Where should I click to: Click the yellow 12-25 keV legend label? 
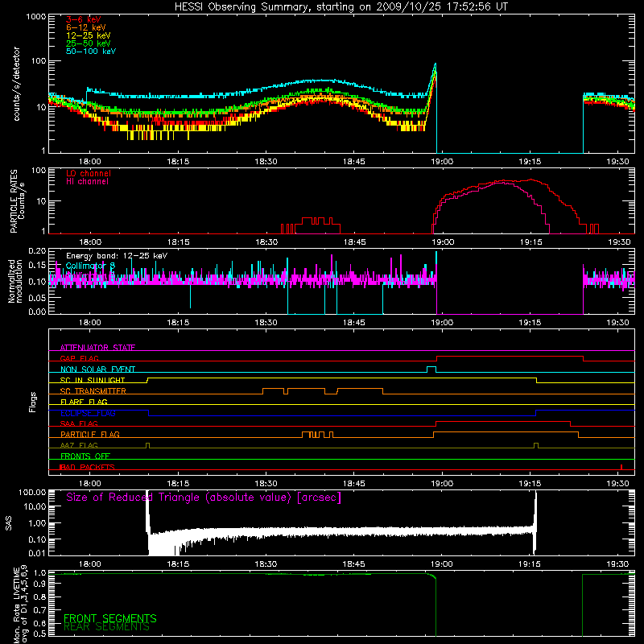[x=89, y=35]
